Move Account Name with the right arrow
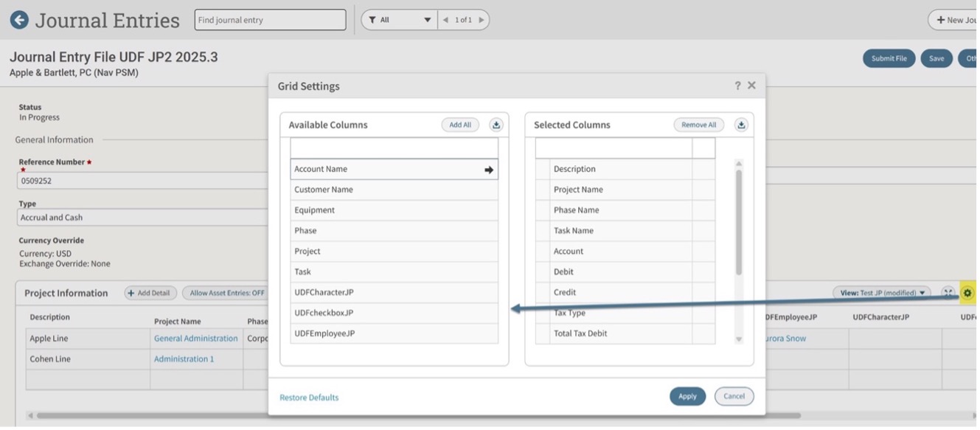 (x=488, y=170)
